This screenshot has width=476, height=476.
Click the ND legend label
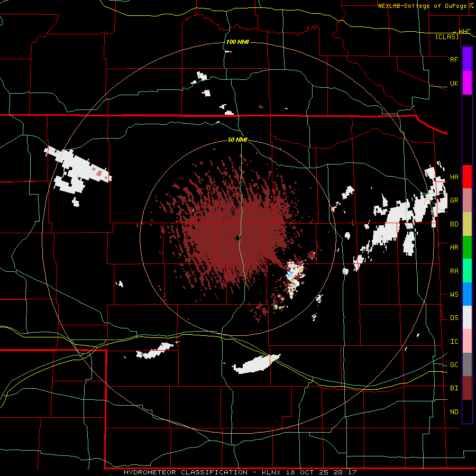[x=454, y=412]
